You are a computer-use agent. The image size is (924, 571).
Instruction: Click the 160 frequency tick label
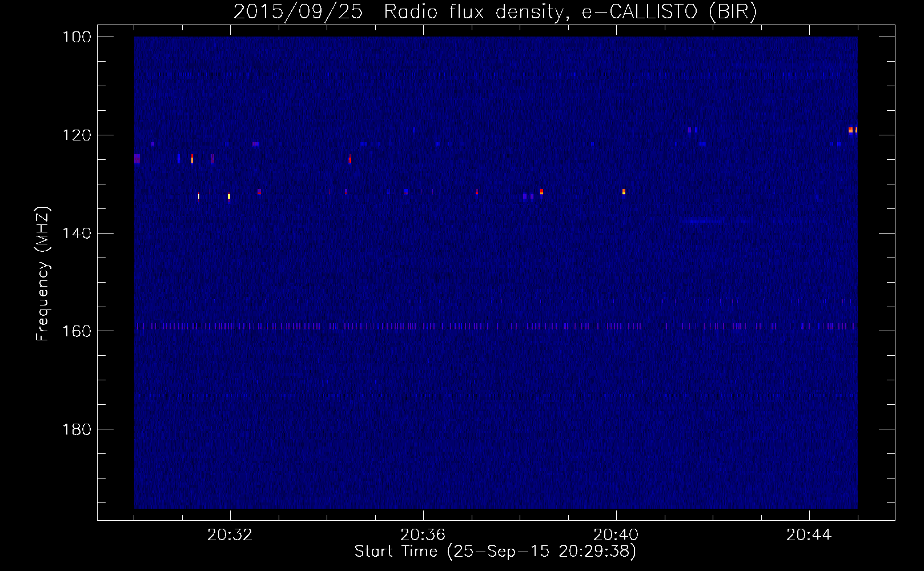[x=77, y=331]
